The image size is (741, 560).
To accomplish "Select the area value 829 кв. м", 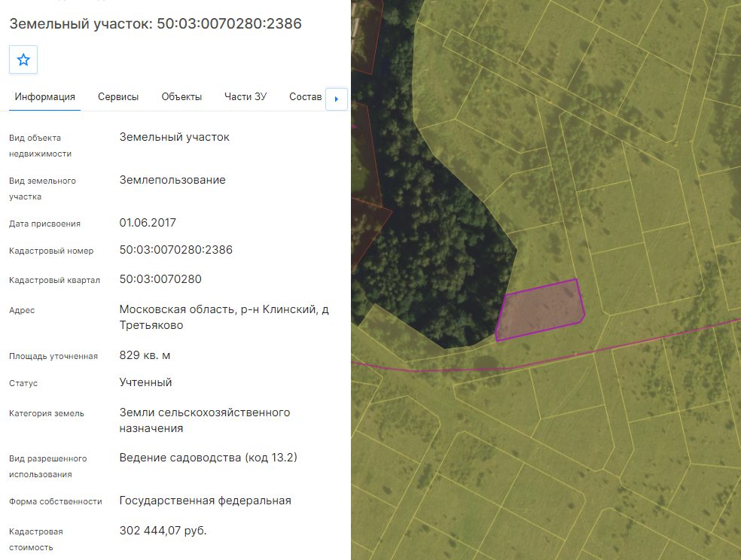I will 145,355.
